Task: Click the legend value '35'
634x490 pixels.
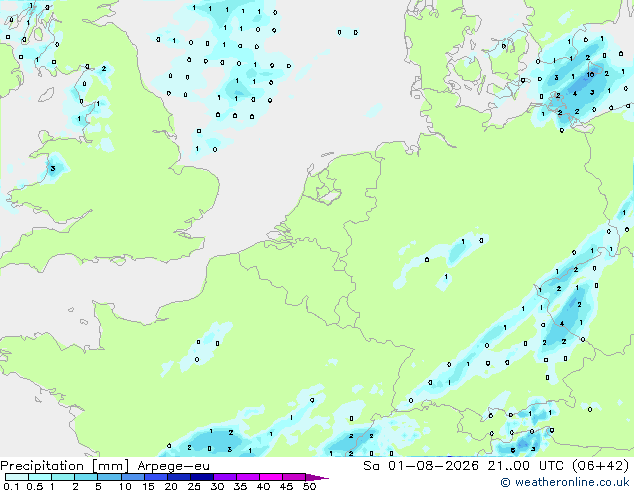Action: 240,486
